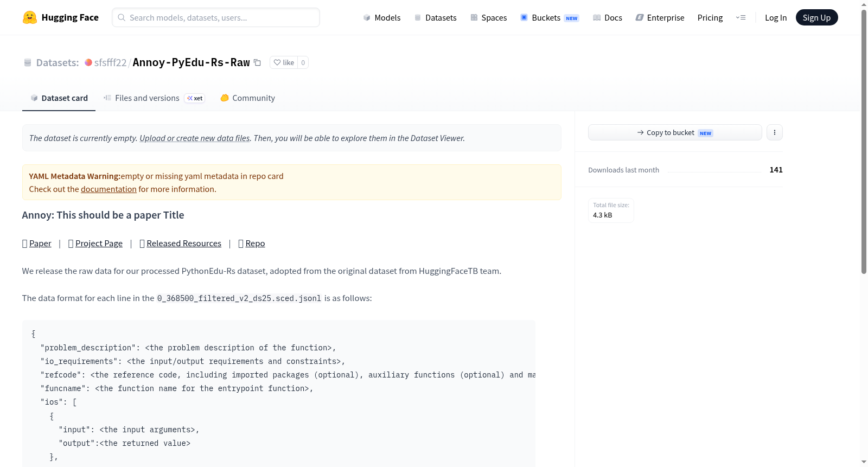
Task: Navigate to Enterprise
Action: click(x=660, y=17)
